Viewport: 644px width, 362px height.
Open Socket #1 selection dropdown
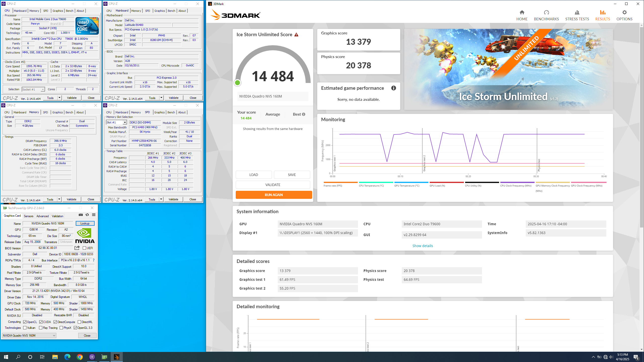pyautogui.click(x=33, y=89)
